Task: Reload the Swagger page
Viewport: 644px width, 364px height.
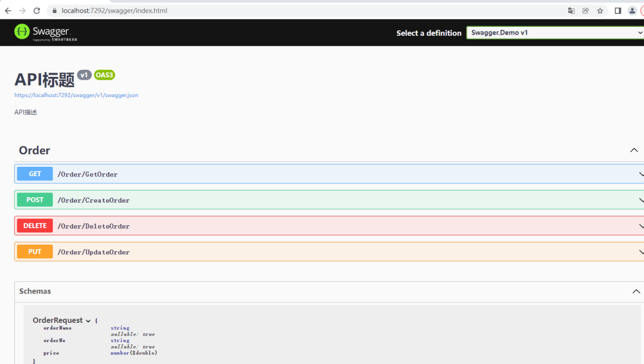Action: point(37,11)
